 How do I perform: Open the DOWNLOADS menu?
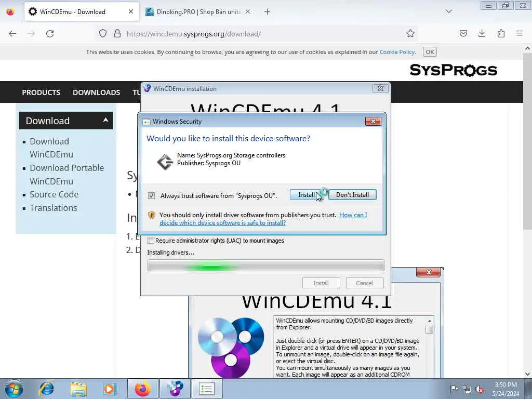tap(96, 92)
